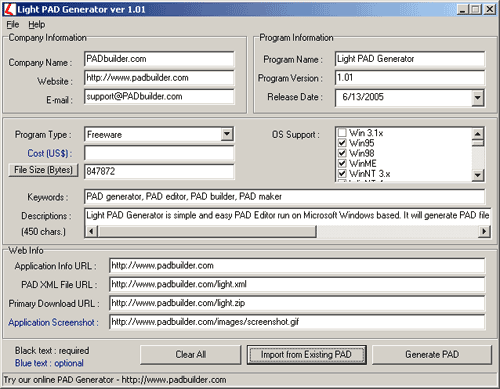Click Descriptions field left scroll arrow
Image resolution: width=500 pixels, height=389 pixels.
tap(92, 231)
